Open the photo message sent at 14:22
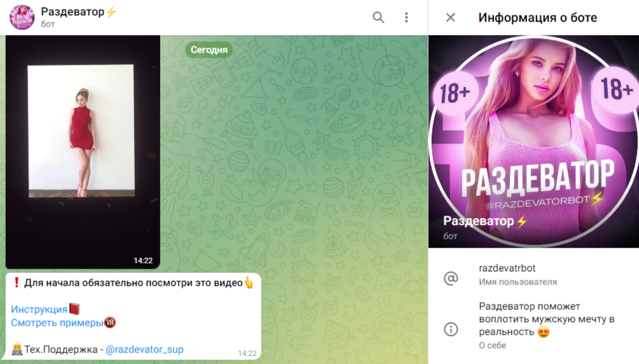 [x=83, y=152]
